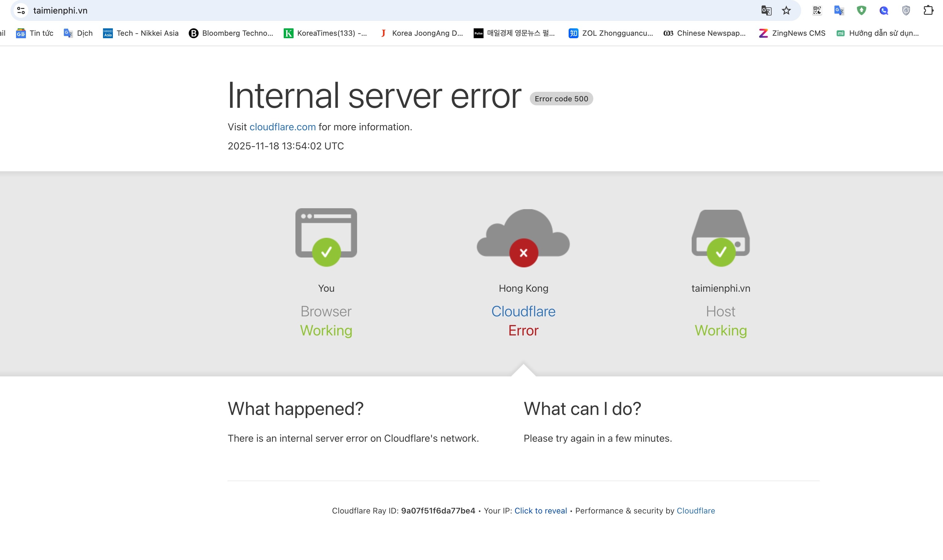The image size is (943, 560).
Task: Click the gray shield extension icon
Action: pos(906,10)
